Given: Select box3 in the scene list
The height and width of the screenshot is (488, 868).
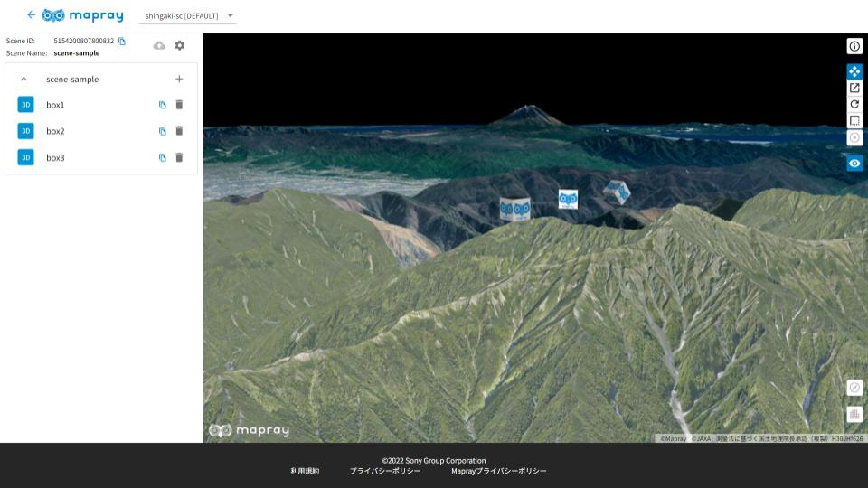Looking at the screenshot, I should (x=56, y=157).
